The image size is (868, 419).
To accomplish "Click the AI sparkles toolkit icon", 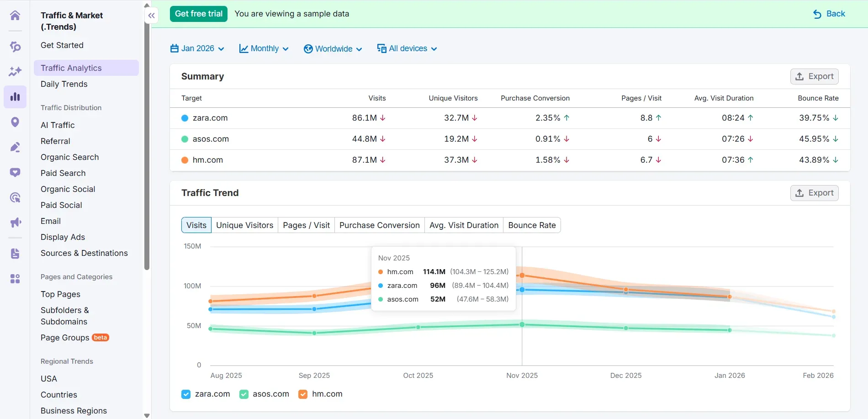I will pos(15,71).
